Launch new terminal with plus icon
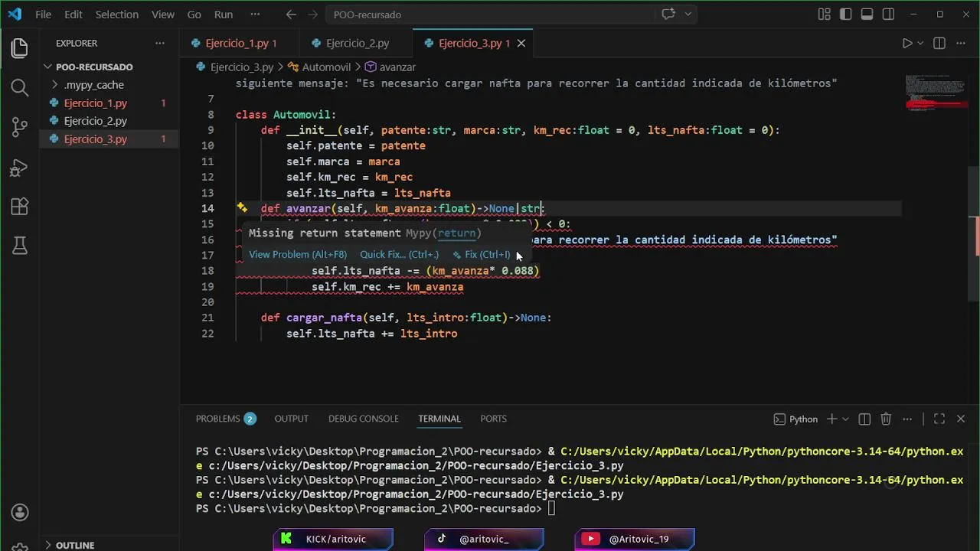Image resolution: width=980 pixels, height=551 pixels. (x=831, y=419)
